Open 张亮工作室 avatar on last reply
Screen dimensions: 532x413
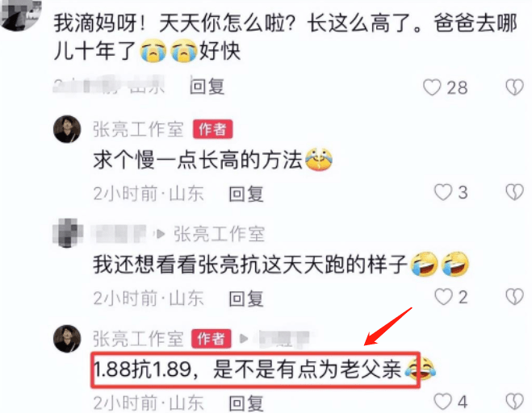coord(67,339)
